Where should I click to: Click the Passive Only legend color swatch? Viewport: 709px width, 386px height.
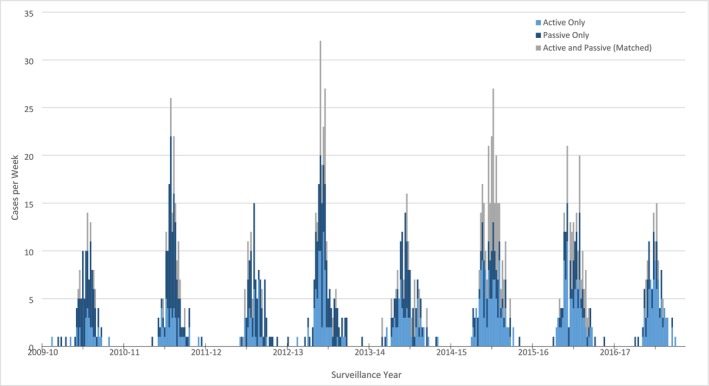click(x=538, y=35)
